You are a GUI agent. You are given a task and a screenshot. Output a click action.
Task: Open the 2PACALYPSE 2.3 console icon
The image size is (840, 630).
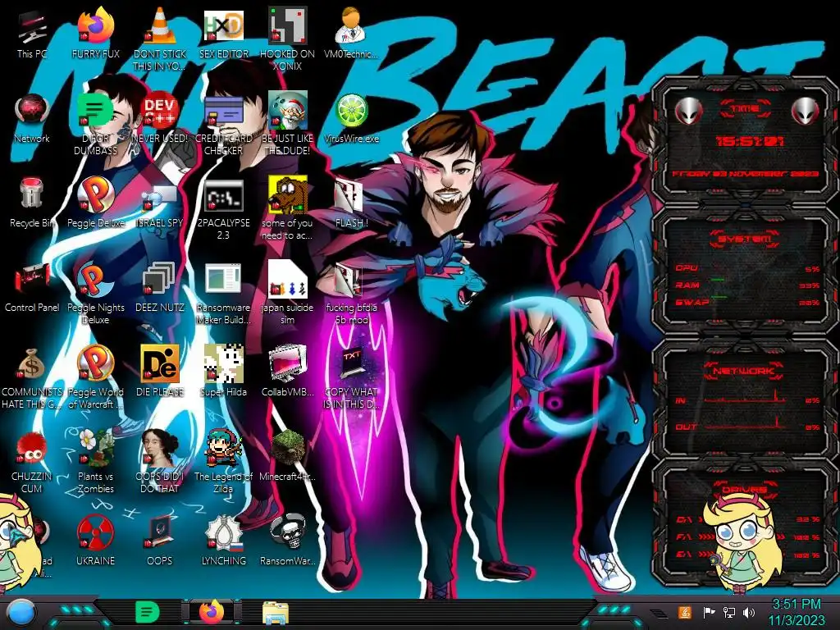223,195
